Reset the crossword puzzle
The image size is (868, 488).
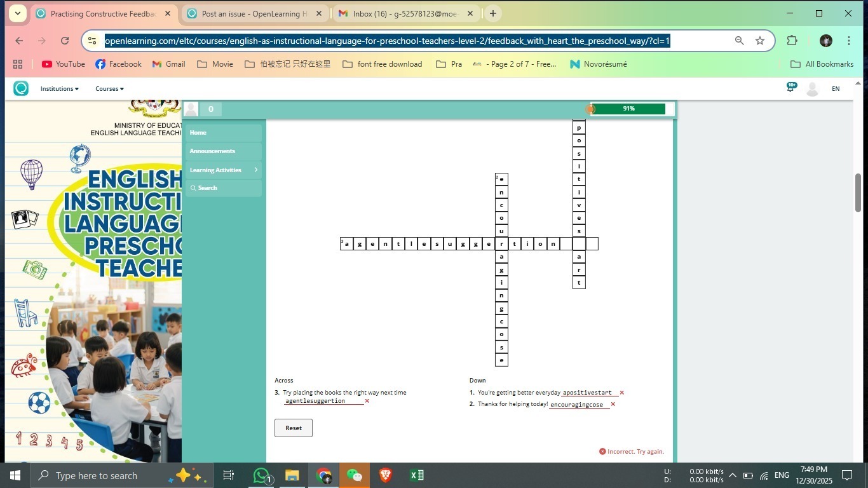[x=294, y=428]
